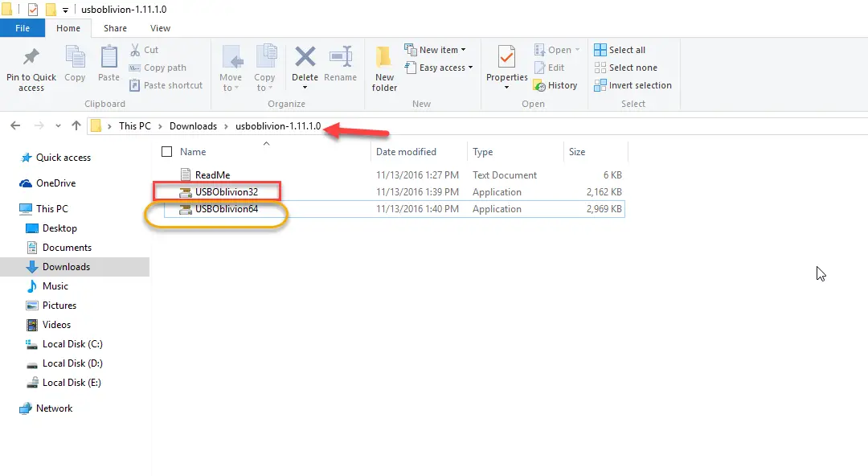The width and height of the screenshot is (868, 476).
Task: Open the File menu tab
Action: (x=23, y=28)
